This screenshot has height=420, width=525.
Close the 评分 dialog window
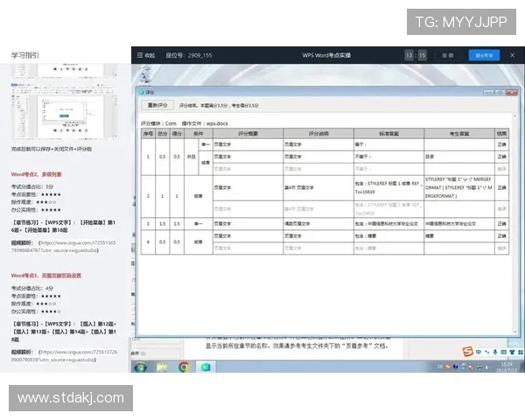pyautogui.click(x=511, y=93)
